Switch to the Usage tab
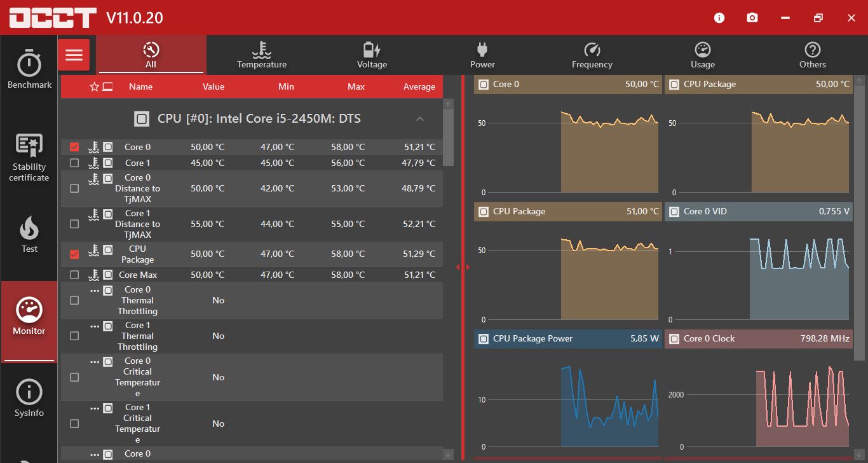Viewport: 868px width, 463px height. pos(703,55)
